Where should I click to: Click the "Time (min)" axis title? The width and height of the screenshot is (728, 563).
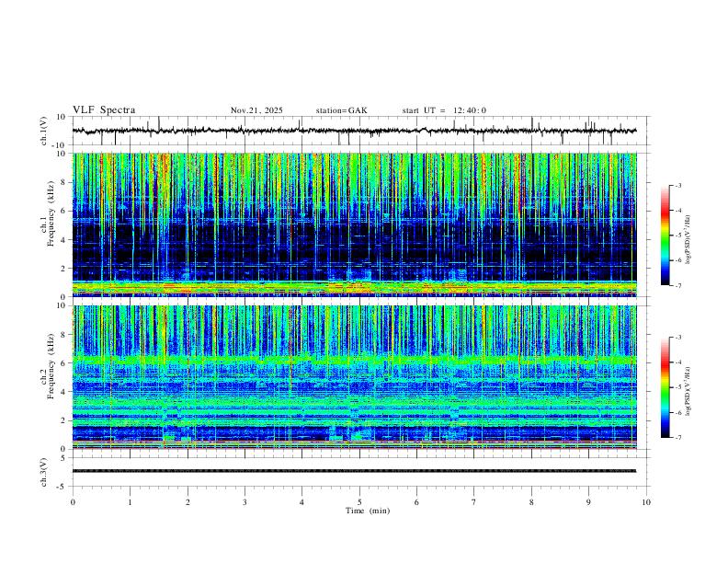(x=368, y=511)
